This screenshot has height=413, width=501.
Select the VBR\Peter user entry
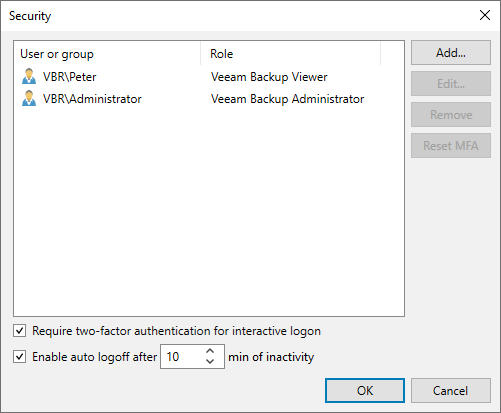pyautogui.click(x=69, y=77)
